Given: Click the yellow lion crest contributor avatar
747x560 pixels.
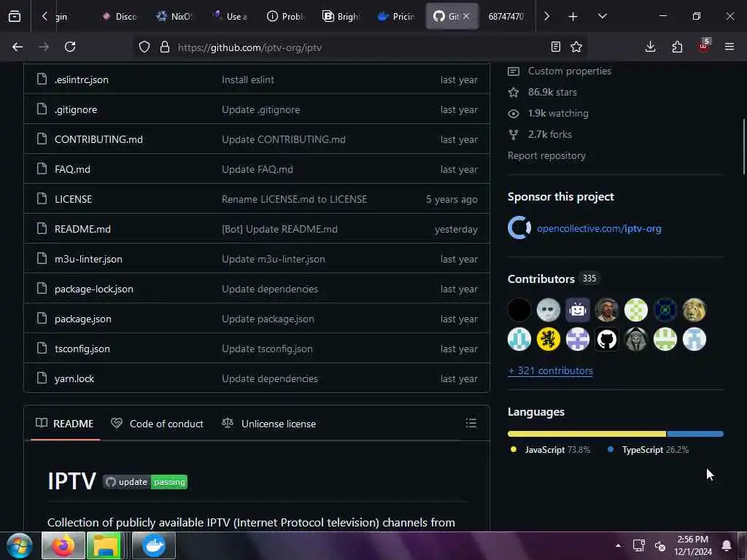Looking at the screenshot, I should (x=549, y=340).
